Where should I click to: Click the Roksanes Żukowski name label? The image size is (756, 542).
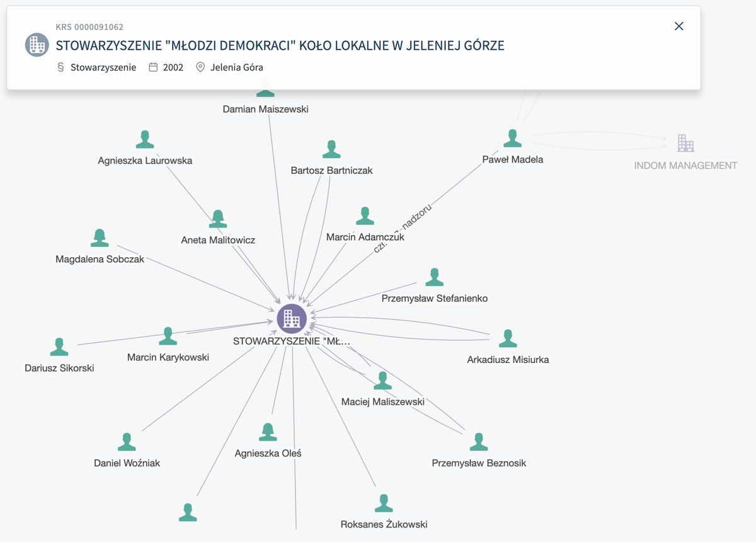click(x=384, y=524)
